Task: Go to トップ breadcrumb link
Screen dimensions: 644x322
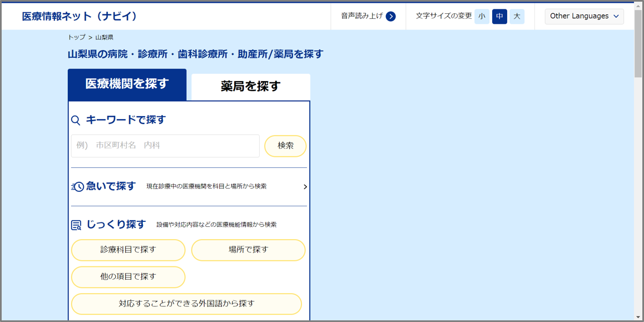Action: pyautogui.click(x=76, y=37)
